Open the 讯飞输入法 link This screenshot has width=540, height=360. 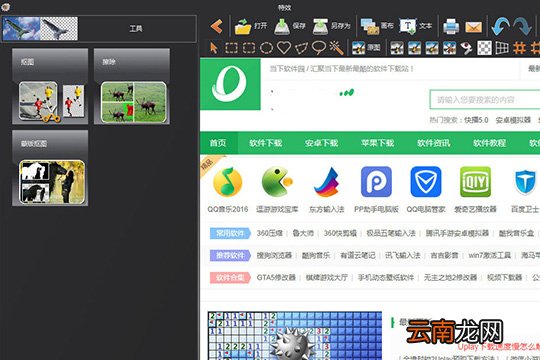tap(403, 255)
